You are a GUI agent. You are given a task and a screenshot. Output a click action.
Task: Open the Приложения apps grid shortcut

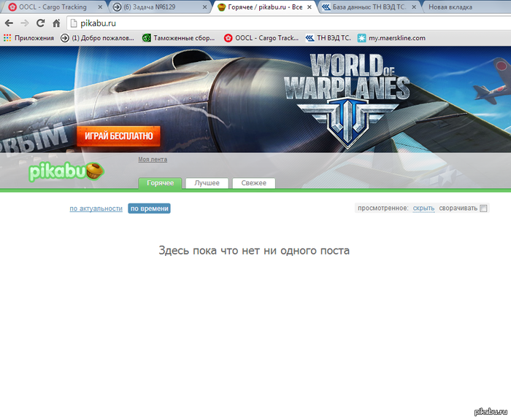pyautogui.click(x=28, y=38)
